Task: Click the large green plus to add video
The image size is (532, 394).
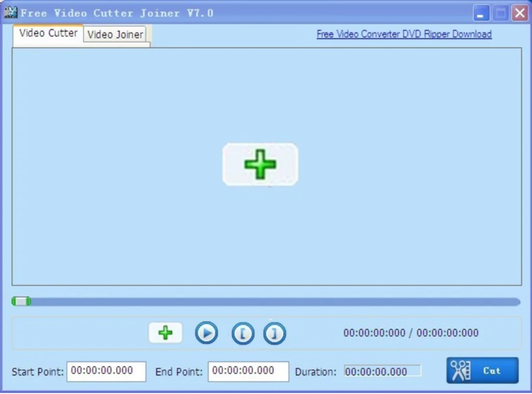Action: [x=260, y=165]
